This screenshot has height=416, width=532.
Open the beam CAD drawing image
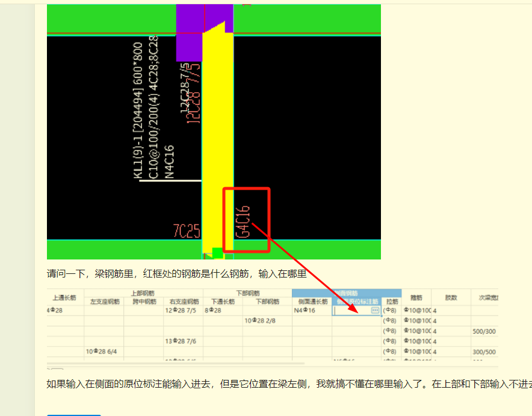[x=214, y=132]
